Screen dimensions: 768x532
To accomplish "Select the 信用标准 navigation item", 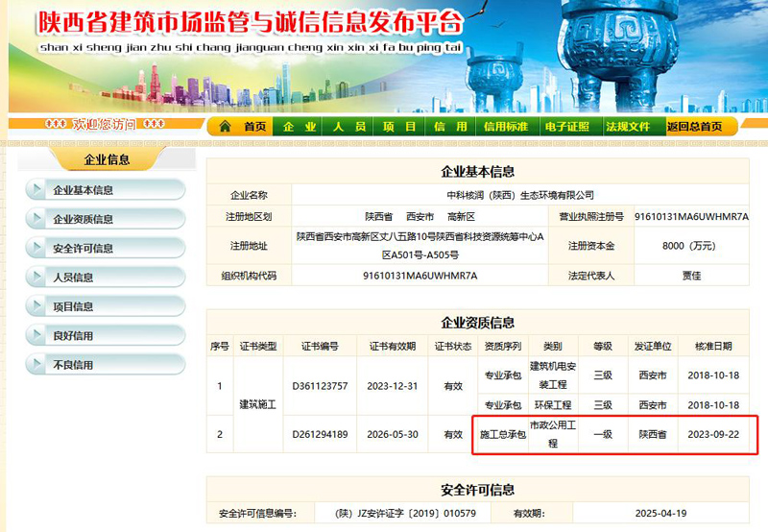I will click(505, 127).
